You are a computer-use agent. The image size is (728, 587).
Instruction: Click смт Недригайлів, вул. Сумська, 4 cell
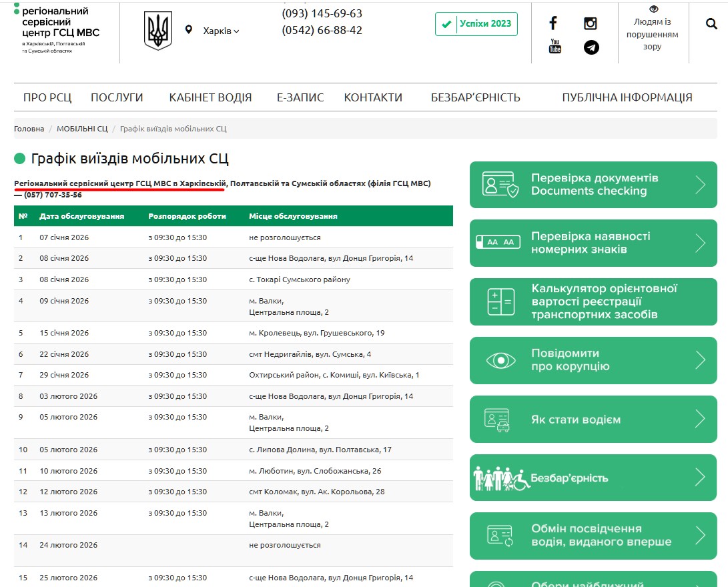pyautogui.click(x=310, y=354)
